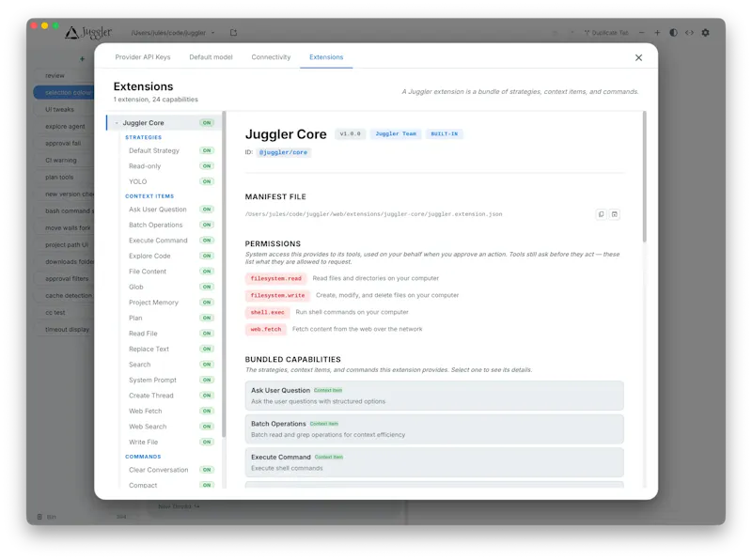Viewport: 752px width, 560px height.
Task: Open 'CI warning' thread in sidebar
Action: pyautogui.click(x=61, y=160)
